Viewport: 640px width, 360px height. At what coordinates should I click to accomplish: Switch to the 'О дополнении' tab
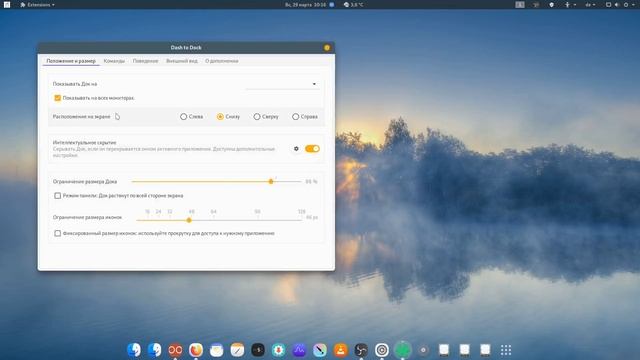pyautogui.click(x=222, y=61)
